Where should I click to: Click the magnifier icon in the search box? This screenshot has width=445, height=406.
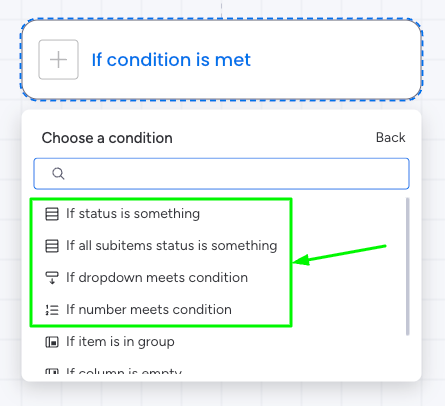58,173
